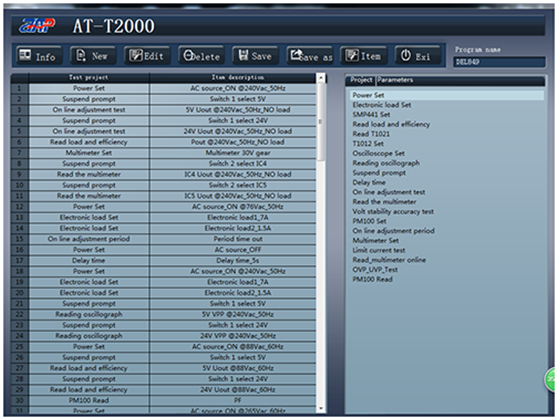This screenshot has width=558, height=420.
Task: Click scrollbar down arrow of test list
Action: 321,409
